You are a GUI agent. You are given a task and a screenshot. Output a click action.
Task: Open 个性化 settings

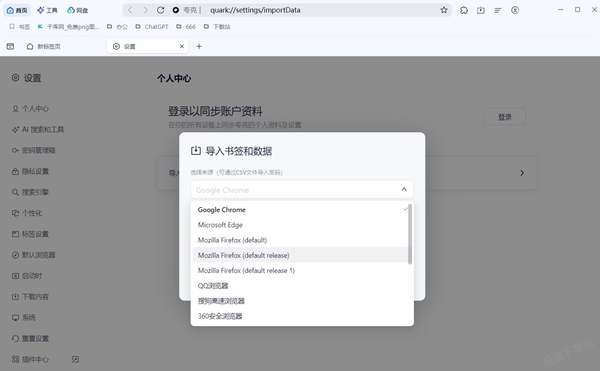[x=27, y=213]
